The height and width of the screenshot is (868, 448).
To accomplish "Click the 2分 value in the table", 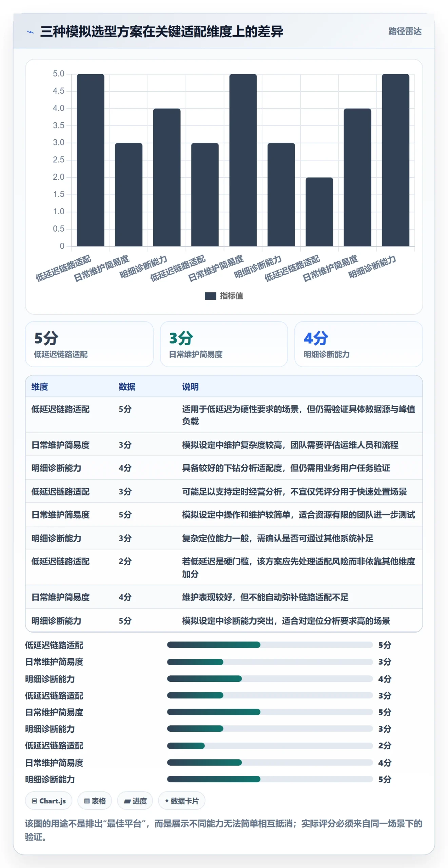I will point(125,561).
